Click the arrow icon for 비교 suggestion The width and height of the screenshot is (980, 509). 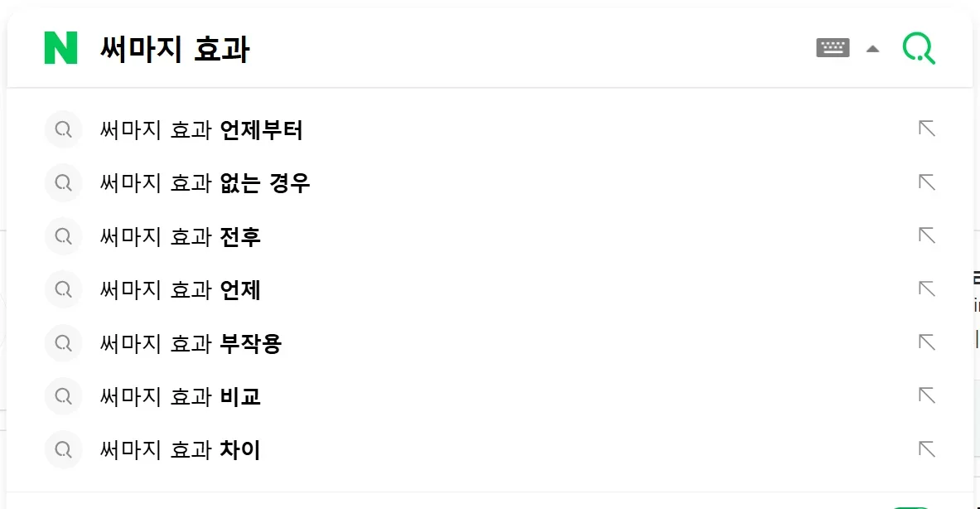[927, 395]
